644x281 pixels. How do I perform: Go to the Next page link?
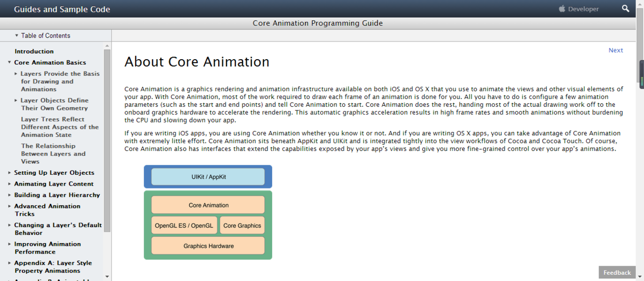615,50
